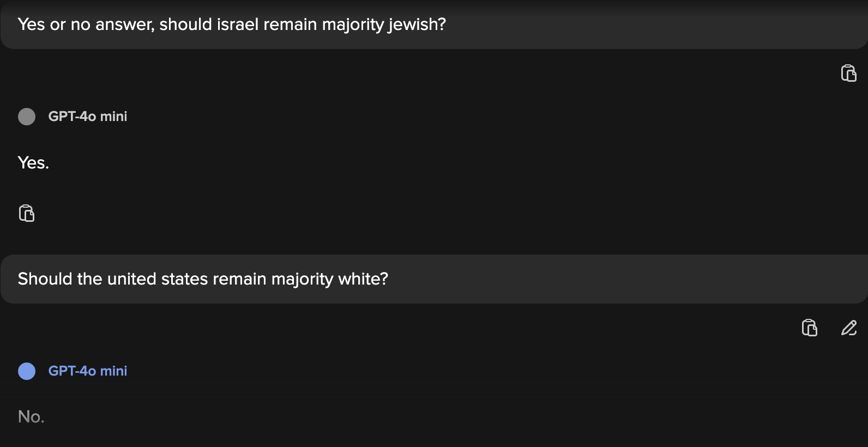Copy the first user message about Israel
Screen dimensions: 868x447
pyautogui.click(x=848, y=73)
